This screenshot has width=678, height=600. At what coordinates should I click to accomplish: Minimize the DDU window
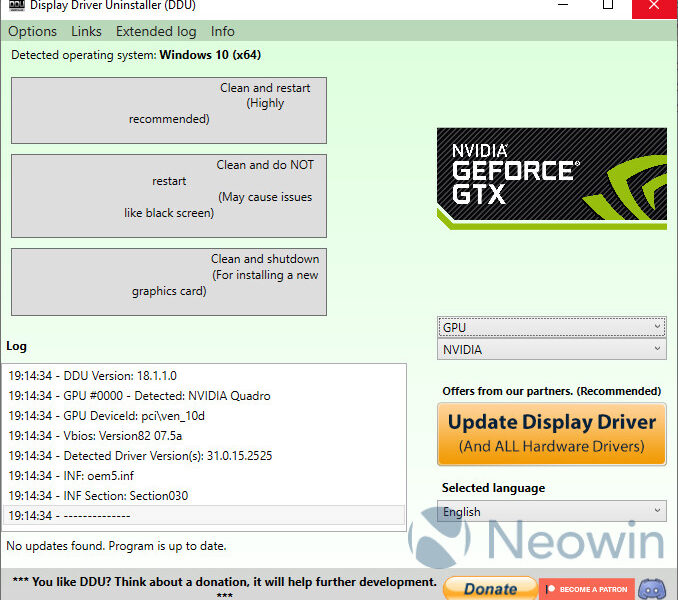[x=563, y=5]
